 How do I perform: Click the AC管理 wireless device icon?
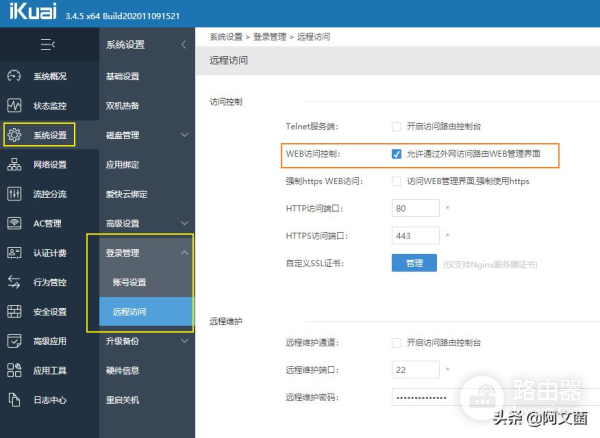pos(14,223)
